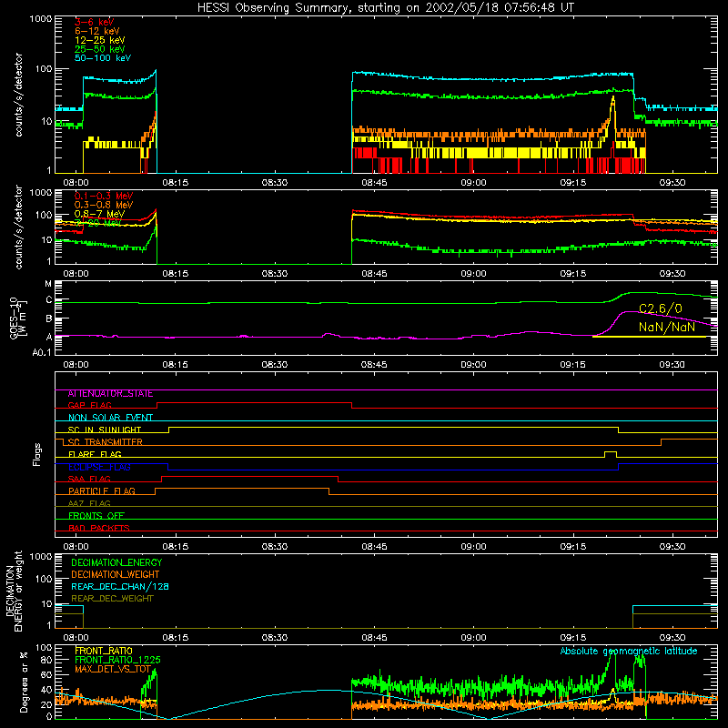Click the DECIMATION_WEIGHT legend label
This screenshot has width=728, height=728.
pyautogui.click(x=116, y=574)
